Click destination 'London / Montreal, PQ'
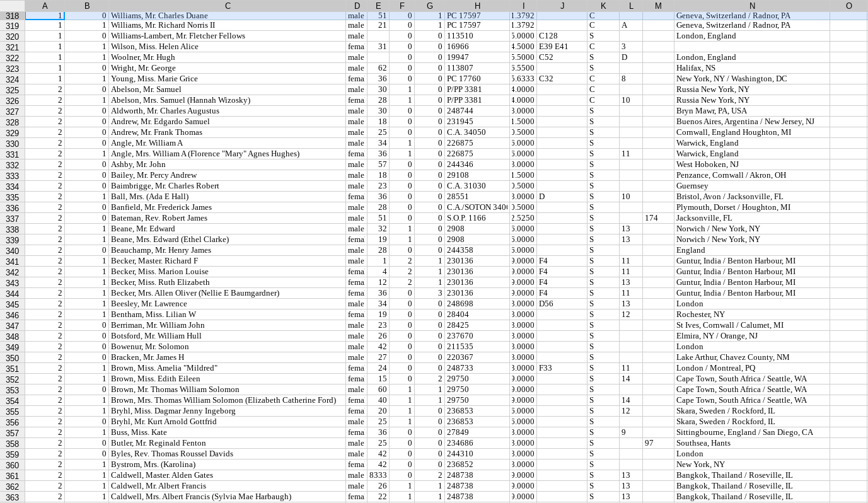The height and width of the screenshot is (503, 868). click(752, 368)
